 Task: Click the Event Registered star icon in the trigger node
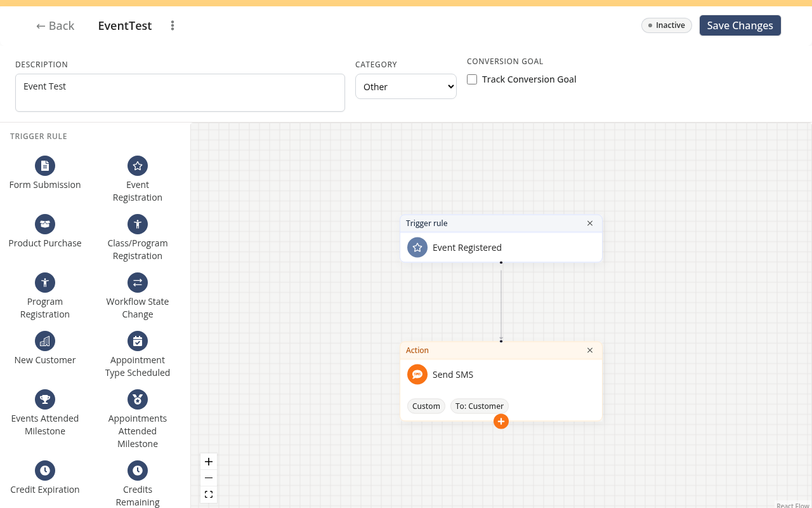click(x=417, y=248)
